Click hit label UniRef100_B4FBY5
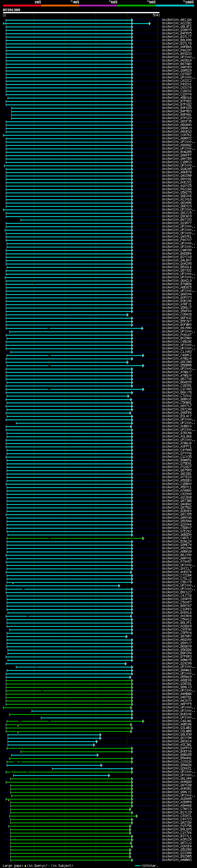The height and width of the screenshot is (868, 197). 177,33
